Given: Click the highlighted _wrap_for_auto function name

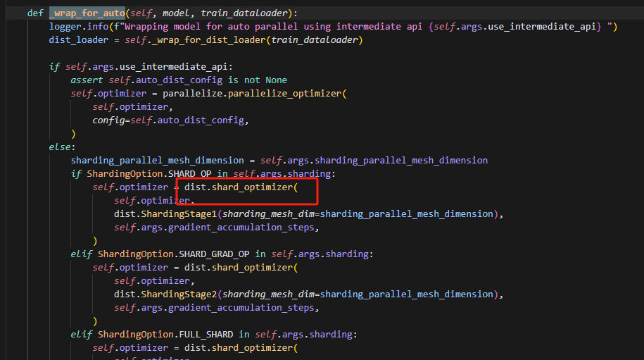Looking at the screenshot, I should click(x=87, y=13).
